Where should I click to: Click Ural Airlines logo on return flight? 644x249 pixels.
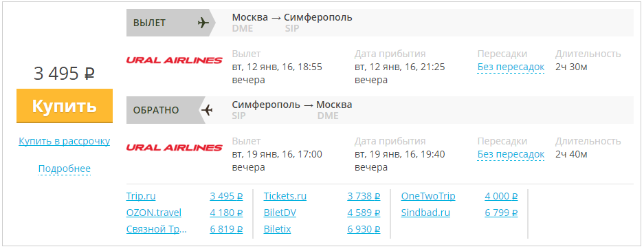pyautogui.click(x=174, y=147)
